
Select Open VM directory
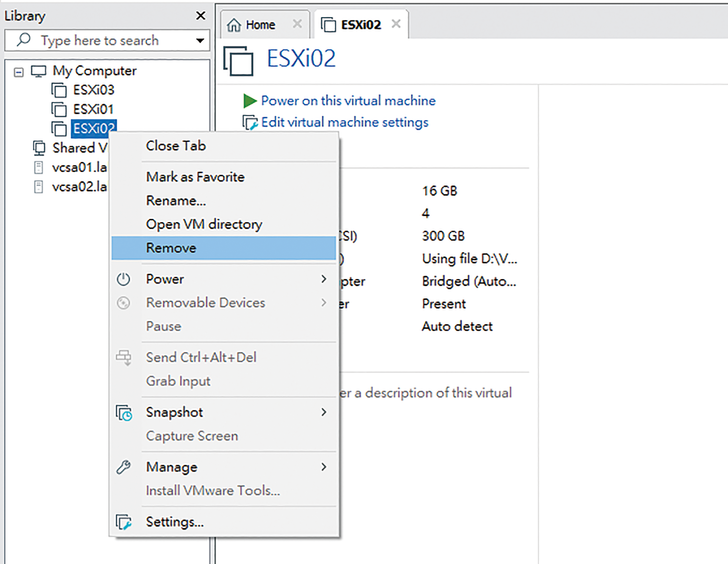(224, 224)
